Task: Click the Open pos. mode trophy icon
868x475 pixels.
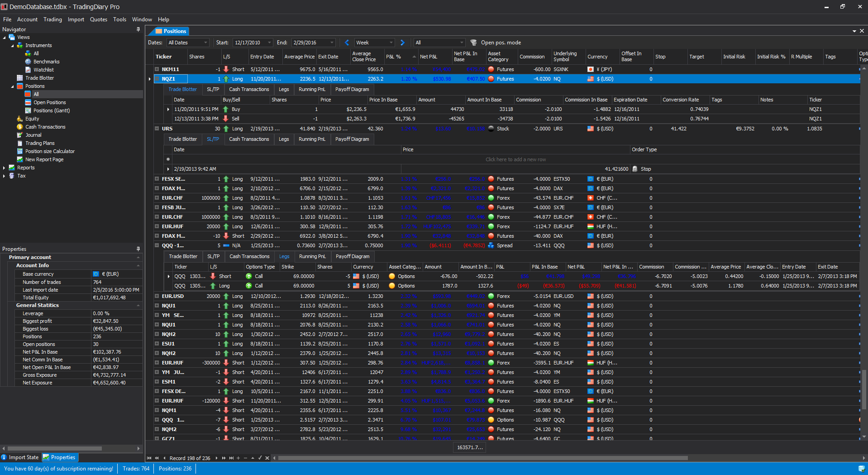Action: pos(473,43)
